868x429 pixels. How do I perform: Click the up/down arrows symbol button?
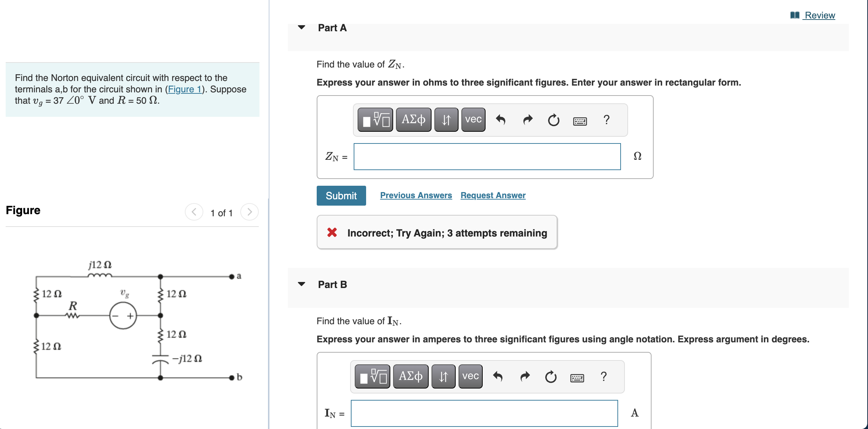(446, 120)
